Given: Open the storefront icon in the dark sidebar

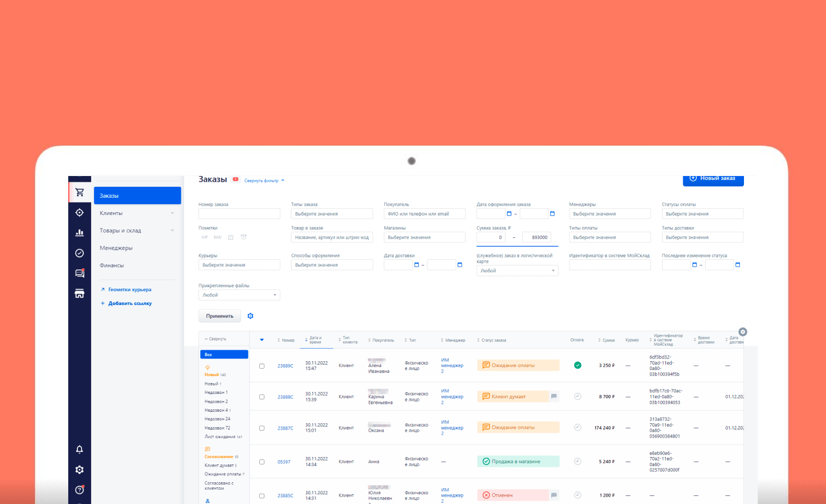Looking at the screenshot, I should pyautogui.click(x=80, y=294).
